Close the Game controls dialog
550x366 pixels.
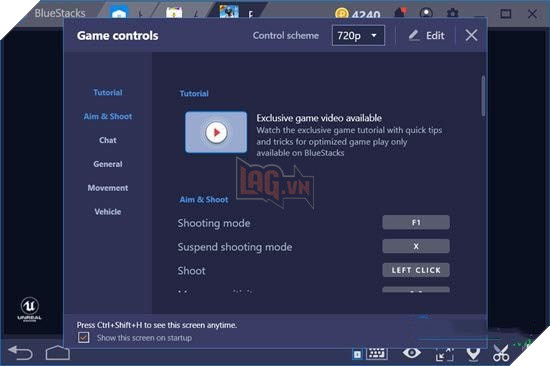pos(471,35)
